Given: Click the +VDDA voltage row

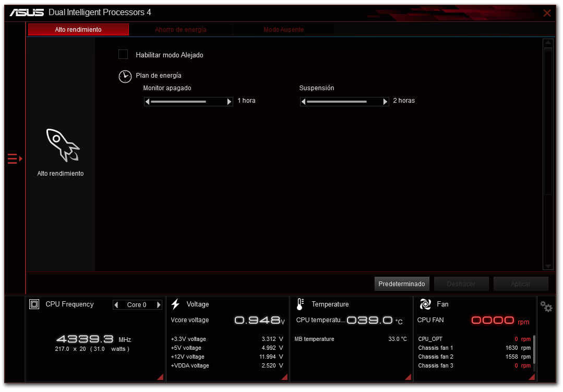Looking at the screenshot, I should click(x=227, y=366).
